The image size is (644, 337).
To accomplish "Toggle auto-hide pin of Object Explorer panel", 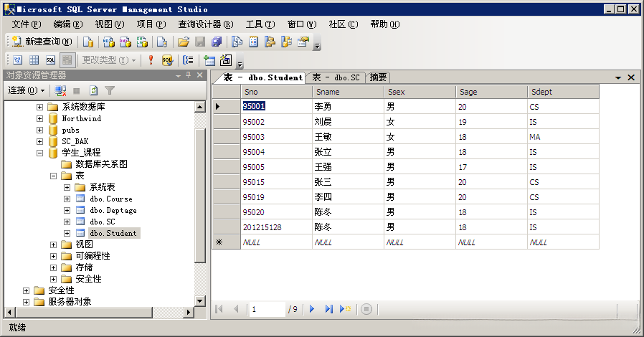I will [189, 75].
